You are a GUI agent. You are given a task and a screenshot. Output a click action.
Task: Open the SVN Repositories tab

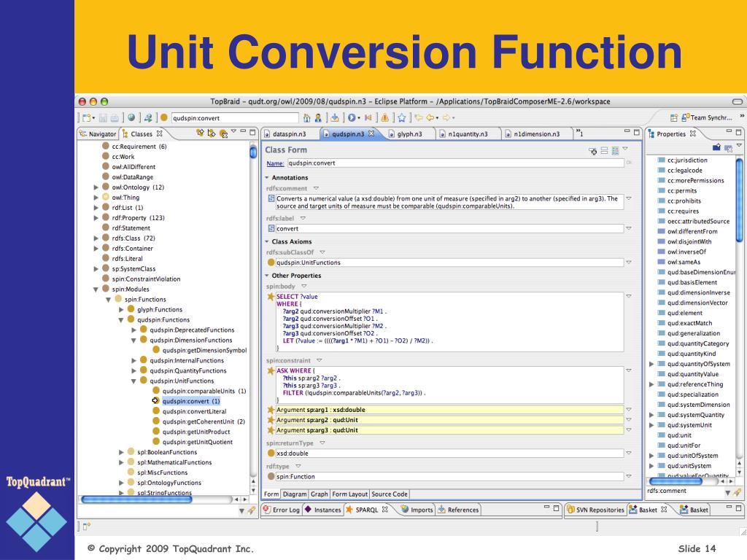pos(595,510)
